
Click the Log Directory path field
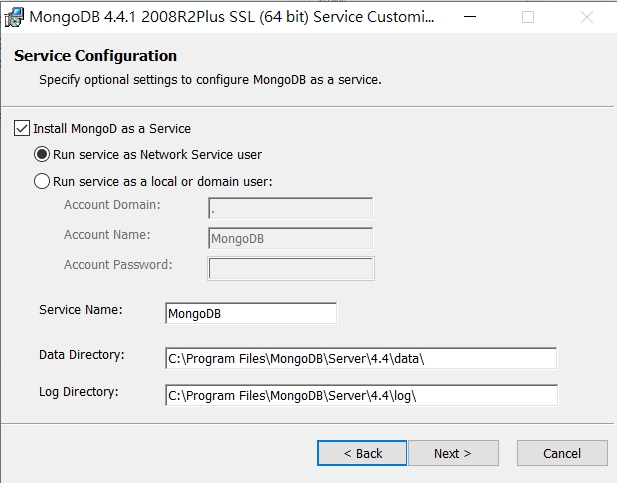[x=360, y=395]
